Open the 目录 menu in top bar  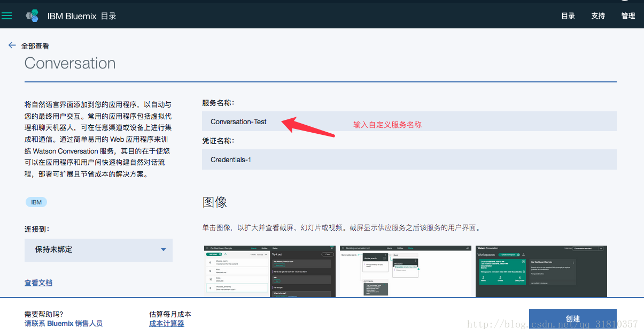point(568,16)
